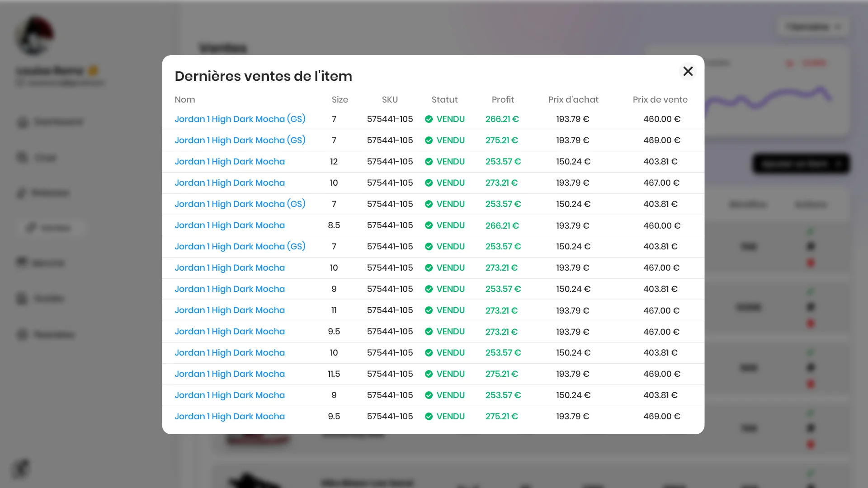This screenshot has height=488, width=868.
Task: Click the green check icon in the size 12 row
Action: click(429, 162)
